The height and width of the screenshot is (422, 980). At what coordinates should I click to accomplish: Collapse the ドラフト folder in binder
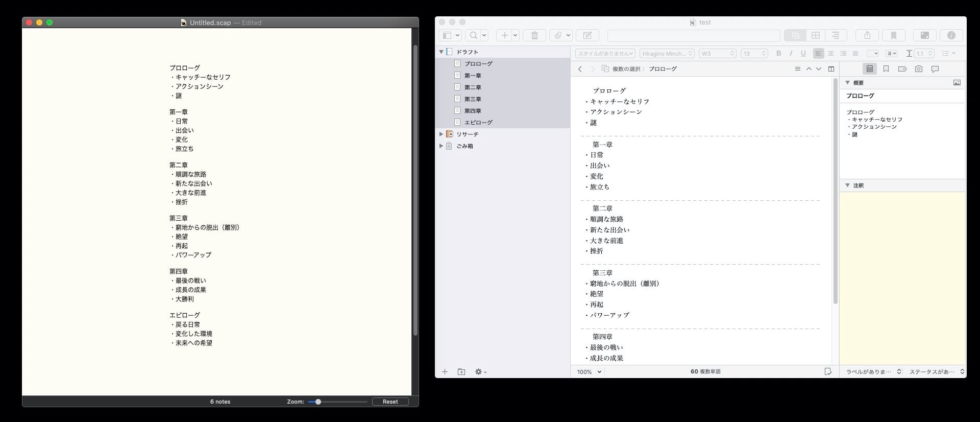pos(441,52)
